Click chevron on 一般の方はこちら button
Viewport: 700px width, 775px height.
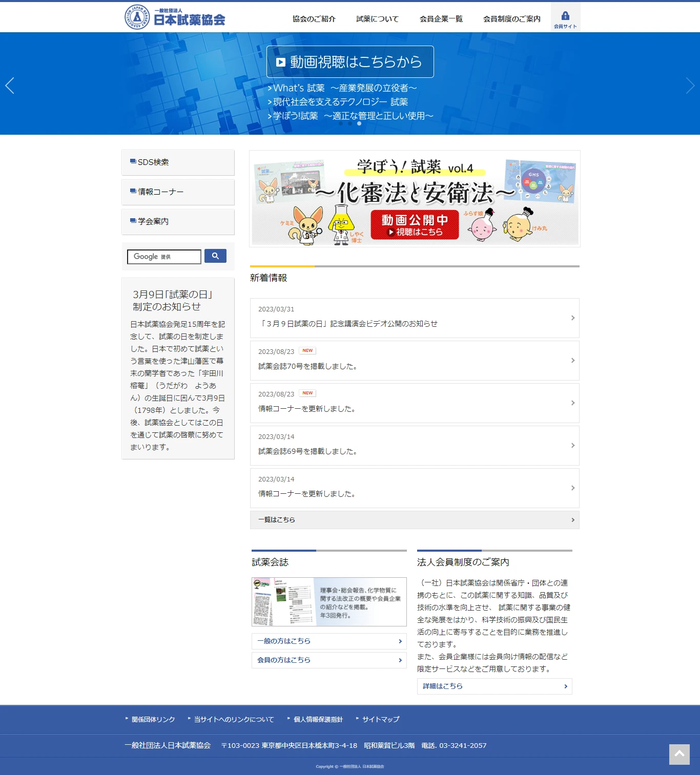[400, 641]
